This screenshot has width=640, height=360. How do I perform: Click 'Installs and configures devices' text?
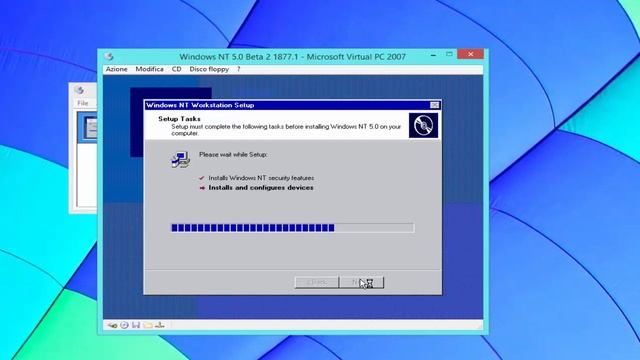tap(261, 188)
